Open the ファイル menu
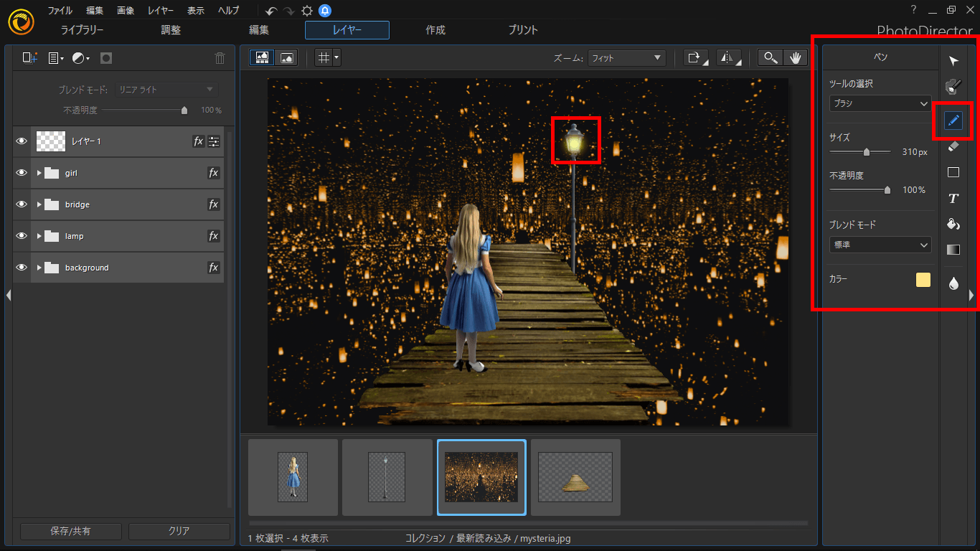The height and width of the screenshot is (551, 980). coord(60,11)
